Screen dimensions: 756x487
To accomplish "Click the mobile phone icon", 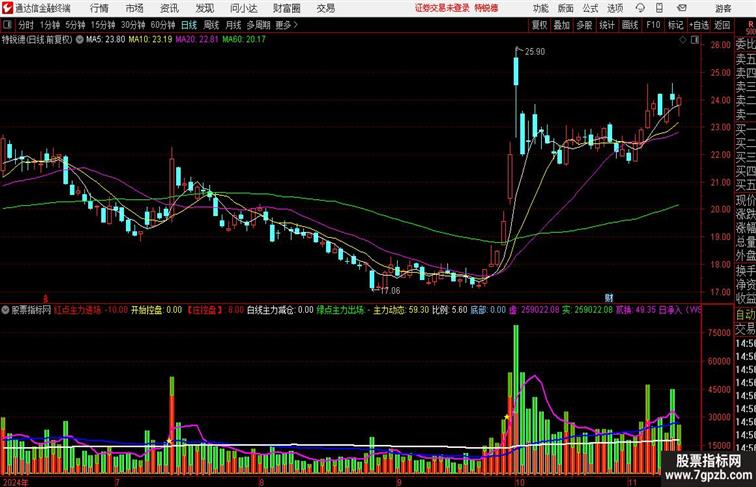I will click(659, 8).
